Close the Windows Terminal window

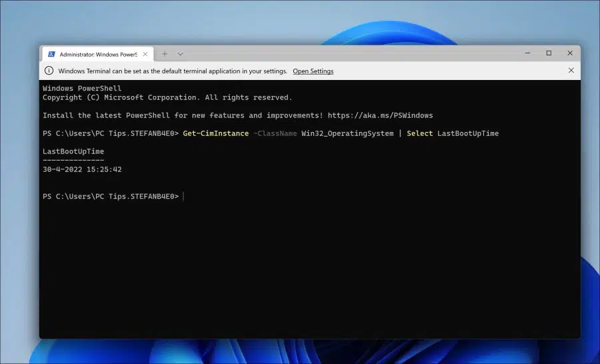pos(570,53)
